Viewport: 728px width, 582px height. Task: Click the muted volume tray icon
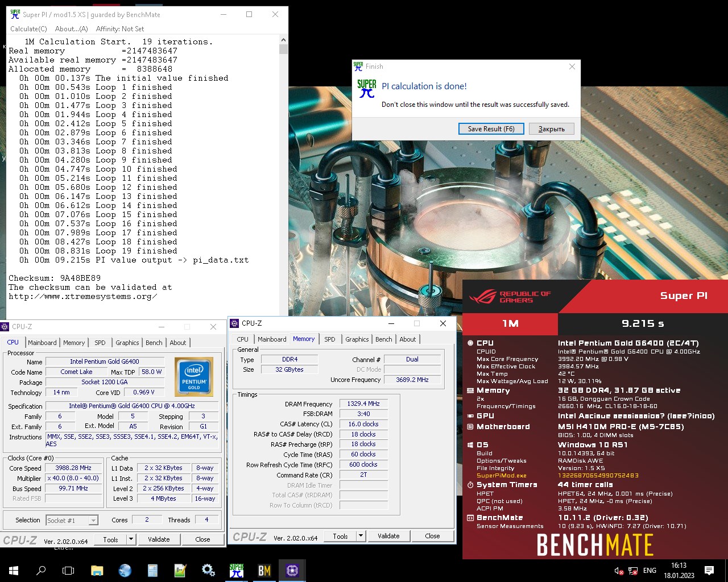tap(619, 571)
